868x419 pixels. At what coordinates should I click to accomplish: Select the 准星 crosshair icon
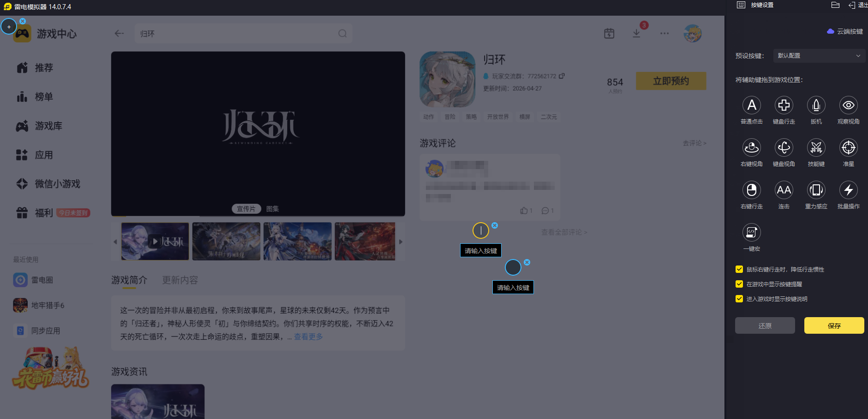849,148
